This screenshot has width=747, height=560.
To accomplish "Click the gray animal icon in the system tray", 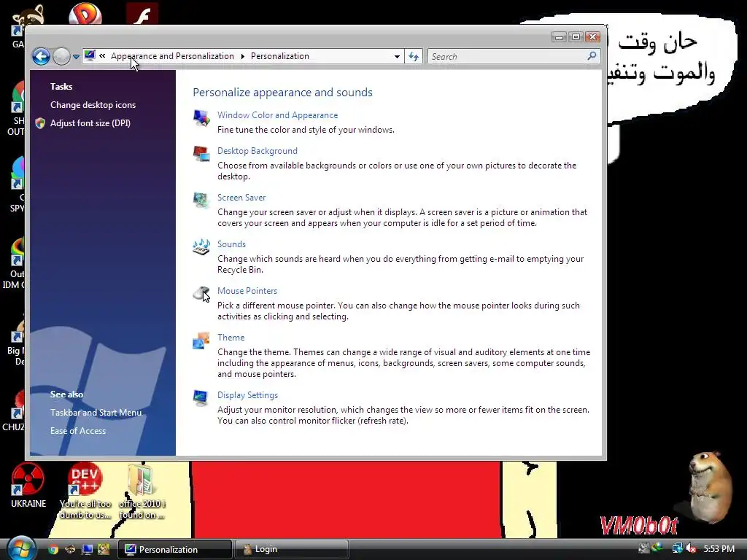I will pyautogui.click(x=644, y=548).
